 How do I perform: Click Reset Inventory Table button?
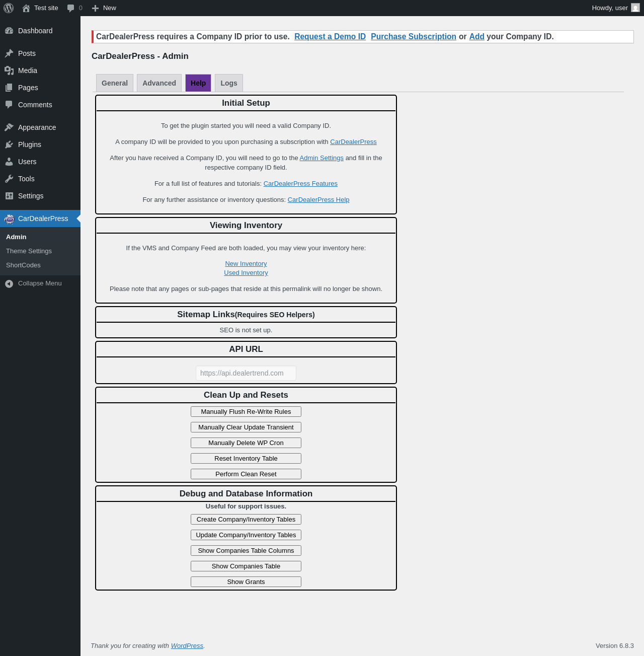click(x=246, y=459)
